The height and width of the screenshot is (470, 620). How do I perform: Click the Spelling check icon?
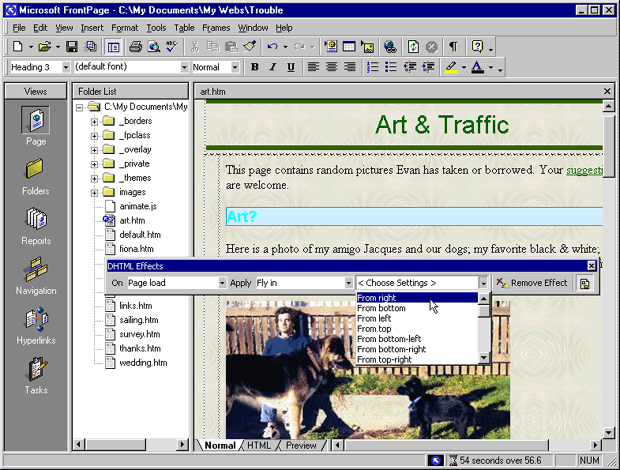(x=171, y=47)
